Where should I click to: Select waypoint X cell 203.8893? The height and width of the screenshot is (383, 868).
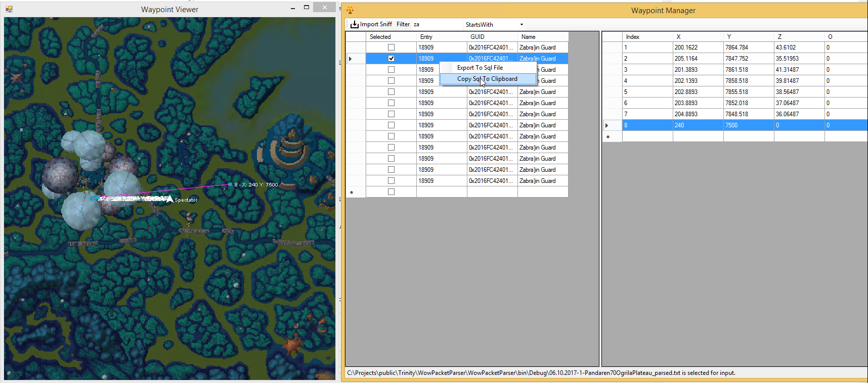pos(698,103)
